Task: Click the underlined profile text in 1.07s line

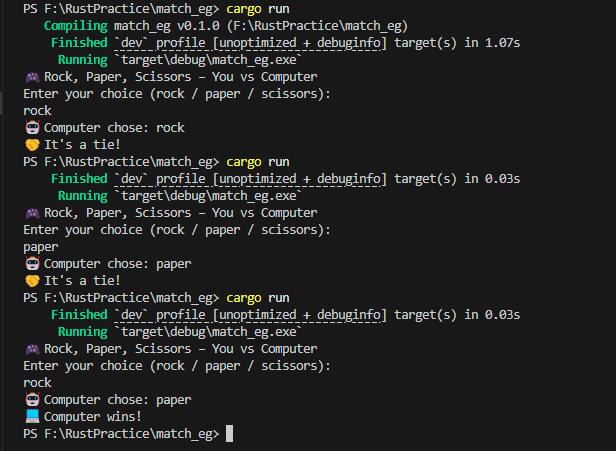Action: [250, 43]
